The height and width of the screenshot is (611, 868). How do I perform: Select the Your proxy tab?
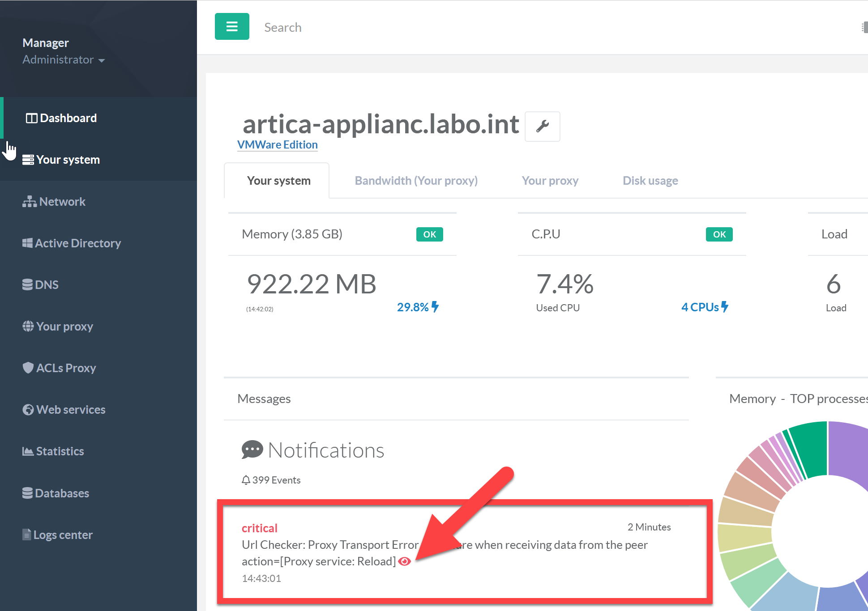[550, 181]
